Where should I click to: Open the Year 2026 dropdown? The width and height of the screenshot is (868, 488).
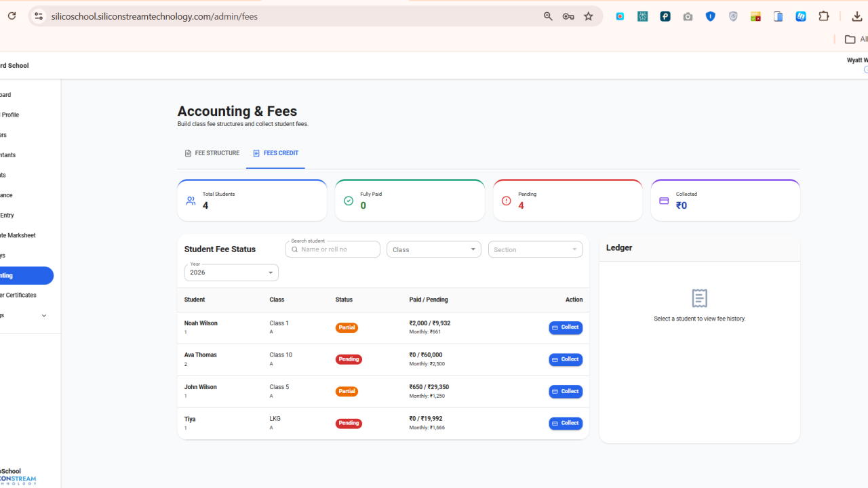pyautogui.click(x=231, y=272)
